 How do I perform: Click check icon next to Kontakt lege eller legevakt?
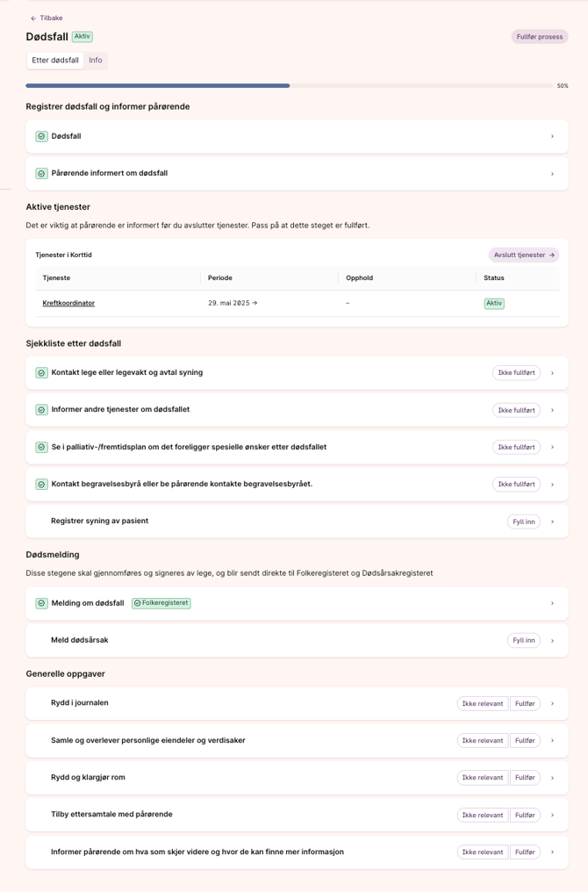click(42, 373)
